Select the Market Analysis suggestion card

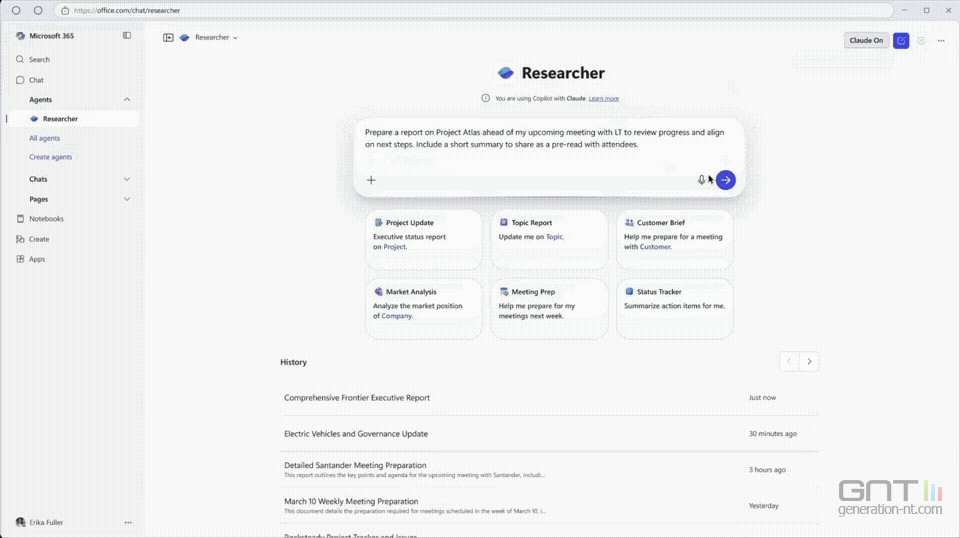click(424, 309)
